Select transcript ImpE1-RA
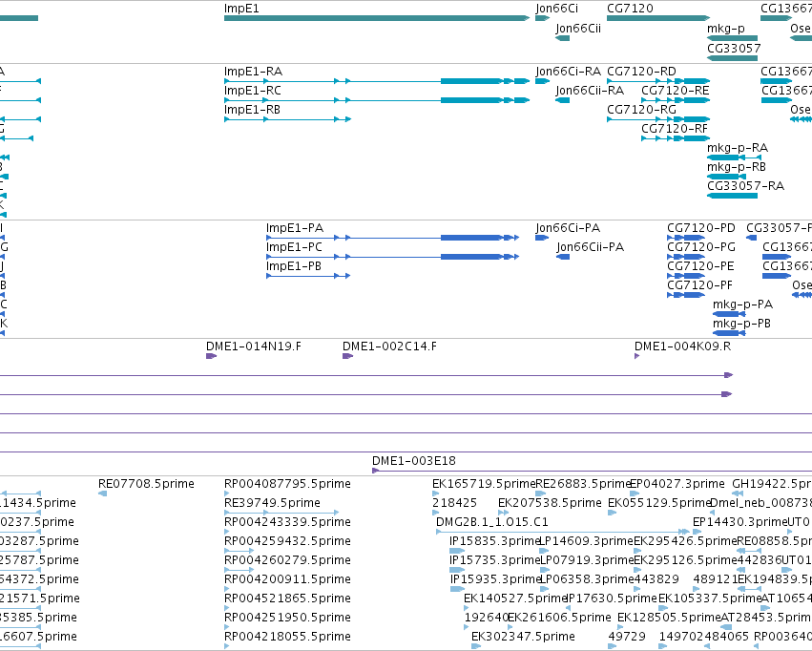812x651 pixels. 377,81
